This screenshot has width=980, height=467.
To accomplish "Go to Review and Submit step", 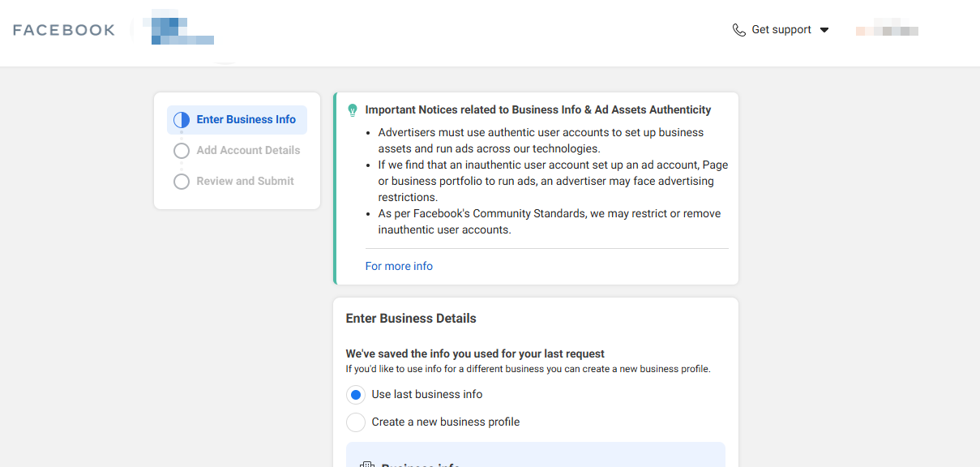I will (x=245, y=182).
